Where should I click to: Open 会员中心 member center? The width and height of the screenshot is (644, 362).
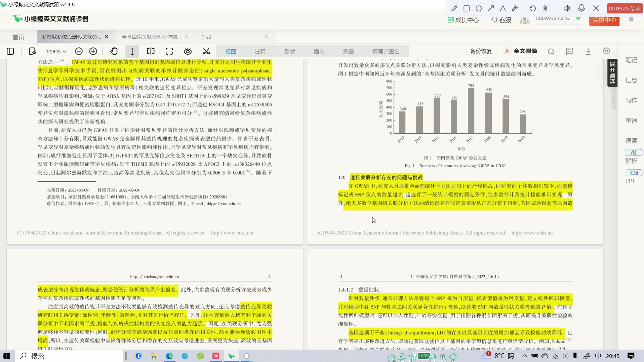click(604, 20)
